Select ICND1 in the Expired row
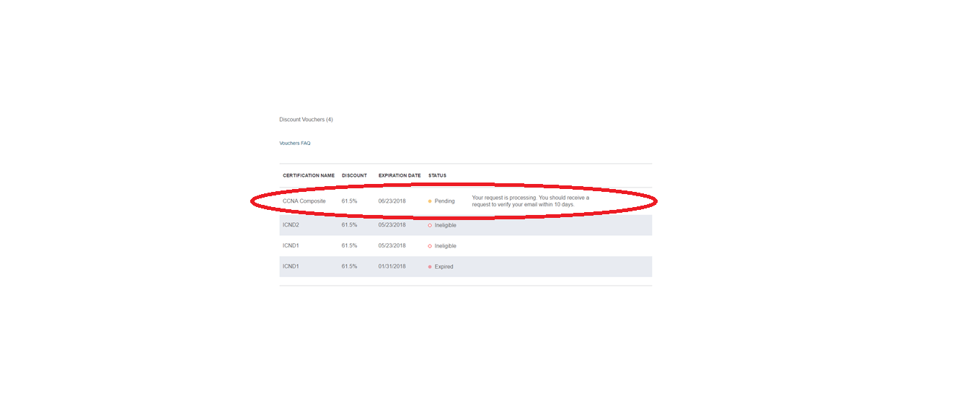This screenshot has width=980, height=404. coord(292,267)
